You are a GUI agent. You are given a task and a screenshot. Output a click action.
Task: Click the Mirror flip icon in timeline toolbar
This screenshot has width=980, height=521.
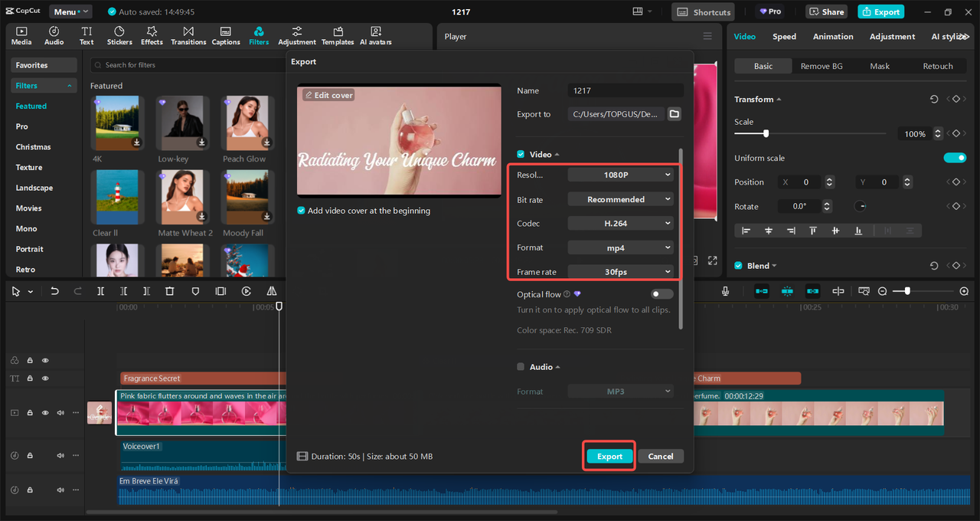[x=272, y=291]
